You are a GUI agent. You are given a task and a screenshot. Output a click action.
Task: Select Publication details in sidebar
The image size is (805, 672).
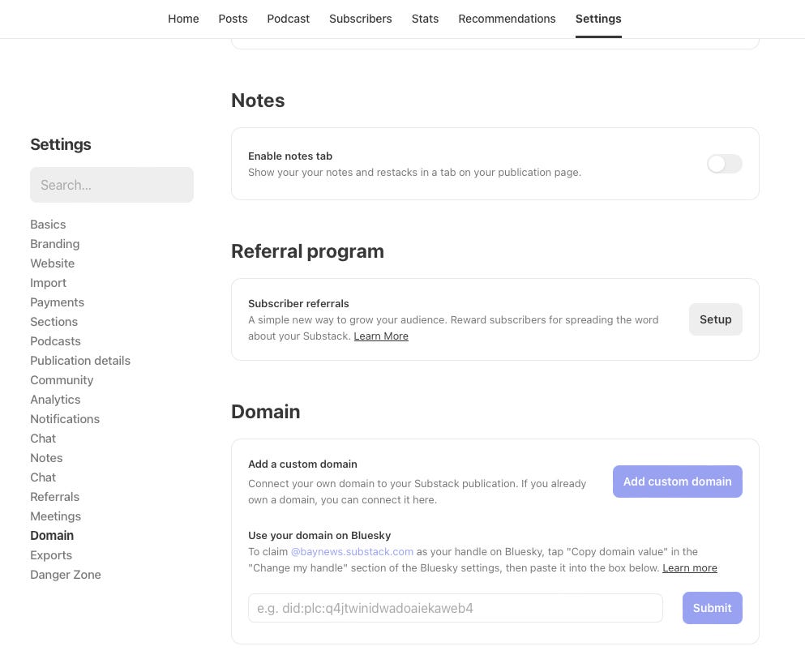click(x=80, y=361)
